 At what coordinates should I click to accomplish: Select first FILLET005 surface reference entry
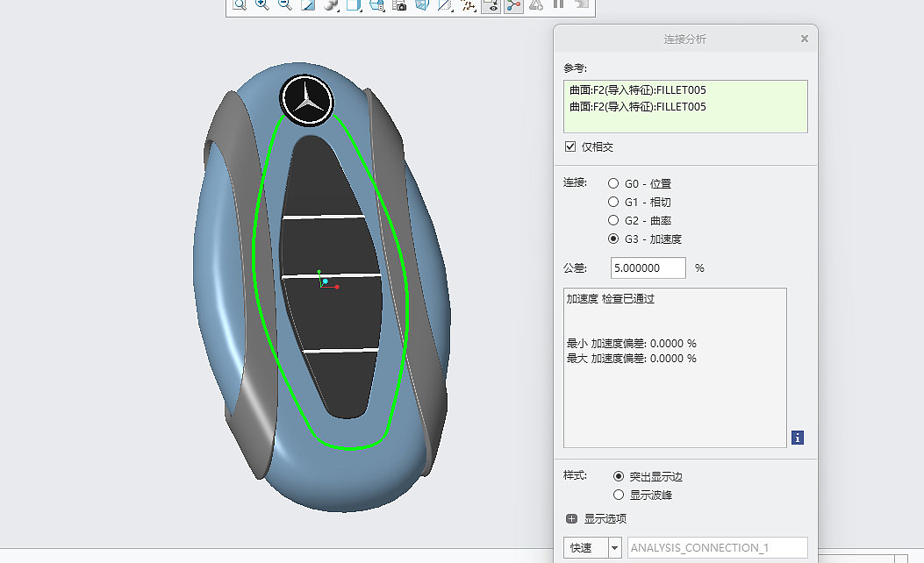tap(638, 89)
